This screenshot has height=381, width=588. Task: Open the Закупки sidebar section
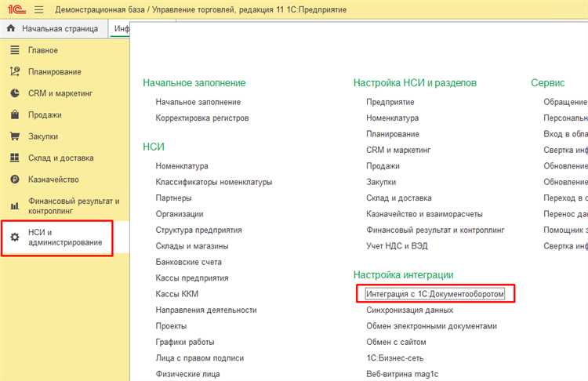pyautogui.click(x=43, y=136)
